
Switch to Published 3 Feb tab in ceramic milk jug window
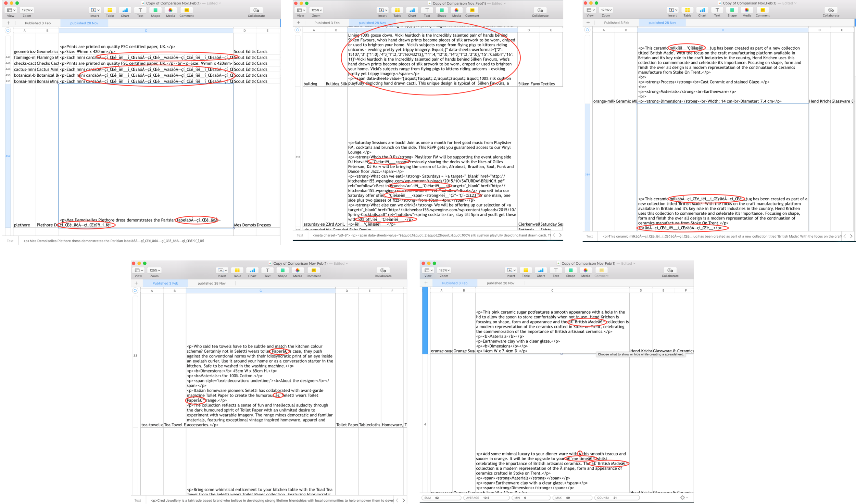(x=617, y=23)
